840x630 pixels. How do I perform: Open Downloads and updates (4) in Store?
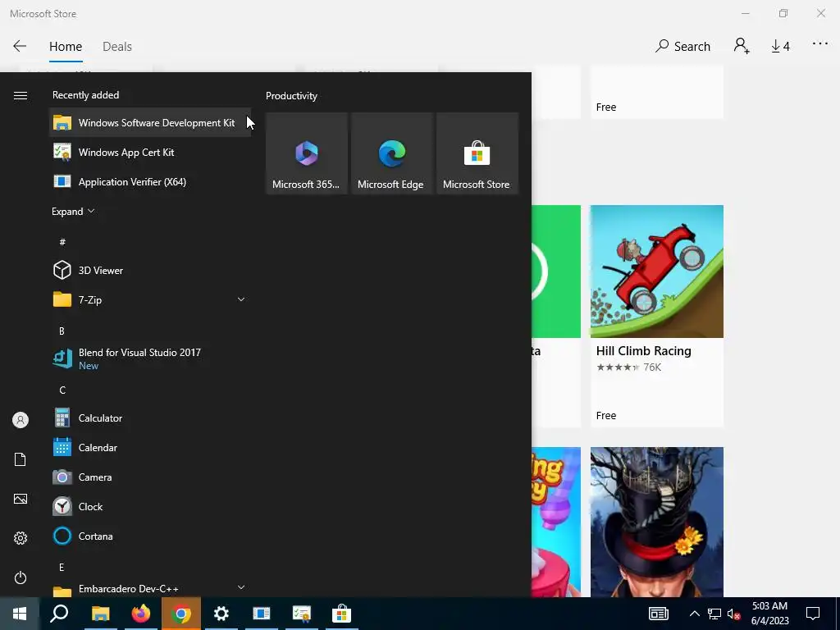[780, 47]
